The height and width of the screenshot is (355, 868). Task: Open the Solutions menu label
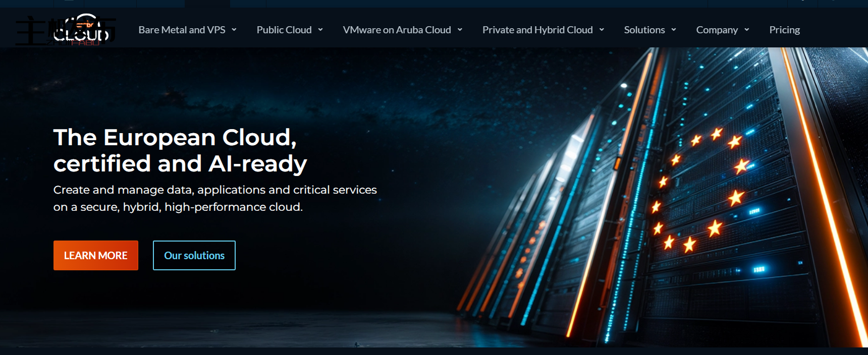[x=644, y=30]
